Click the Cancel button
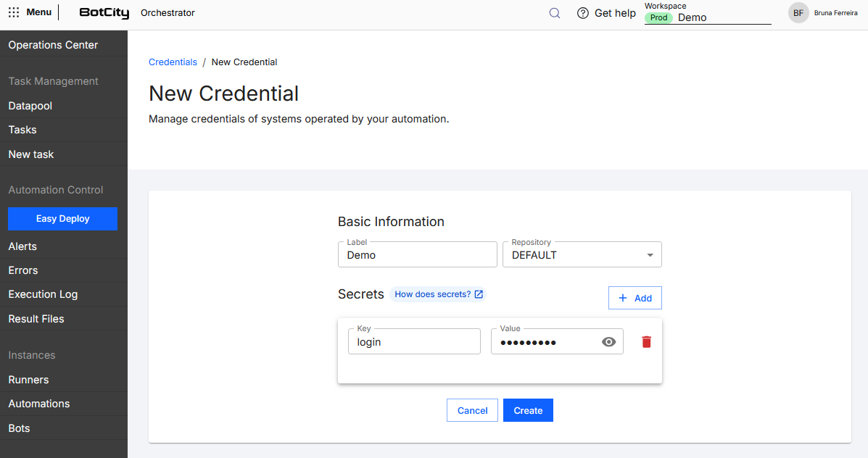Screen dimensions: 868x458 pos(472,410)
